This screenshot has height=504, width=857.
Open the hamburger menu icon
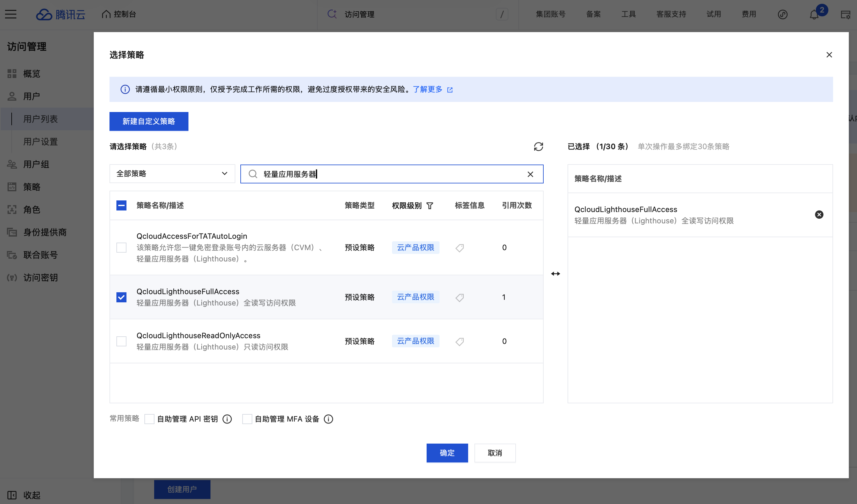[11, 14]
